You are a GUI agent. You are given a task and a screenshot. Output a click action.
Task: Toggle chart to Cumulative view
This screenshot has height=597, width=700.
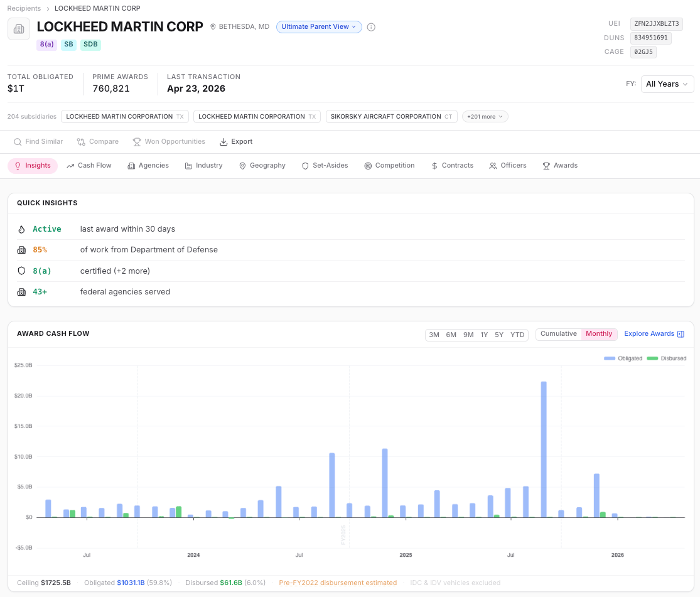(x=559, y=334)
